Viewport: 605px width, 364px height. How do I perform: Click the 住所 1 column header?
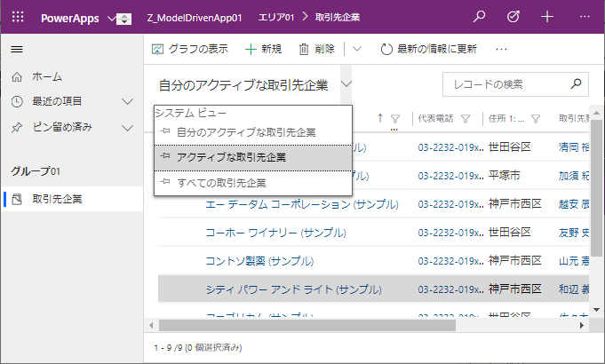[506, 118]
